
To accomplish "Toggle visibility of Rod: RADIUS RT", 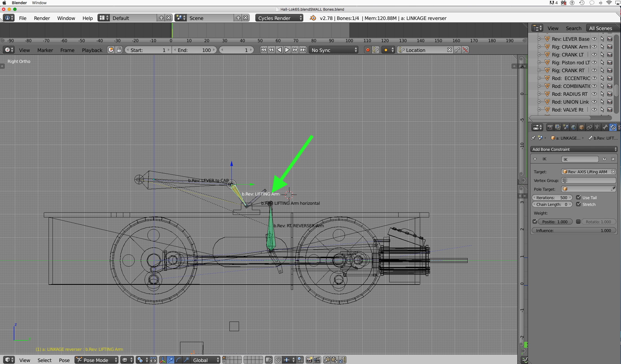I will pyautogui.click(x=594, y=94).
